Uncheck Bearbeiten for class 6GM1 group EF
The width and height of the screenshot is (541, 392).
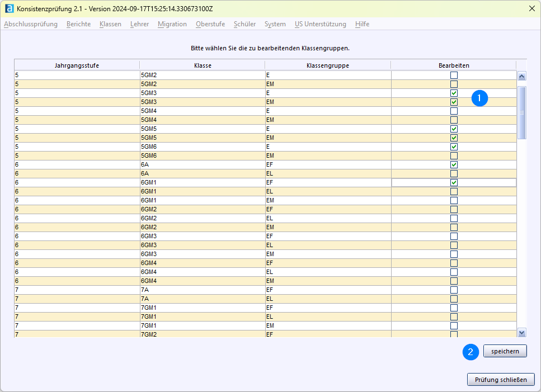(454, 183)
